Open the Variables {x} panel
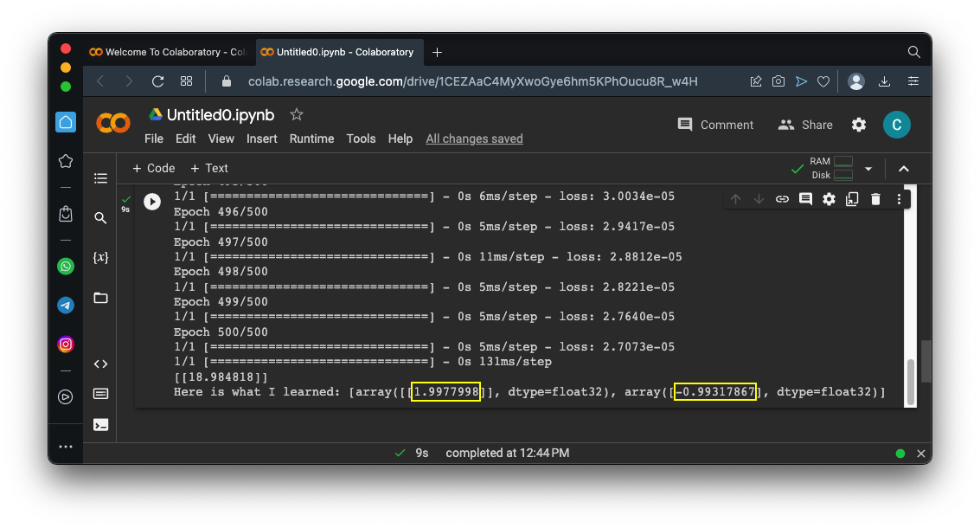The height and width of the screenshot is (528, 980). tap(100, 258)
